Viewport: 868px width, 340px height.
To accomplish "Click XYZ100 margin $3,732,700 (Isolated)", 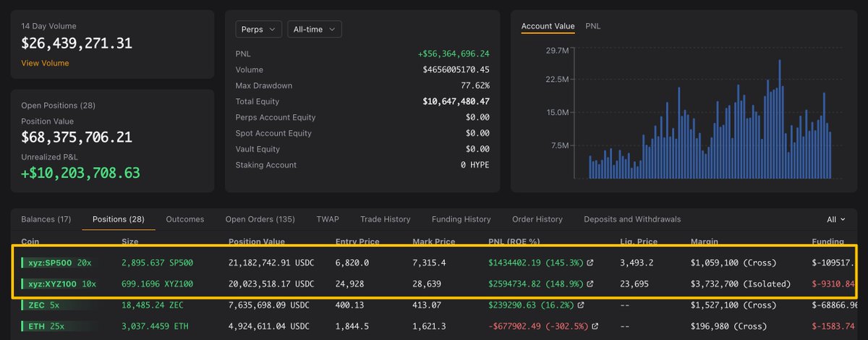I will [740, 284].
